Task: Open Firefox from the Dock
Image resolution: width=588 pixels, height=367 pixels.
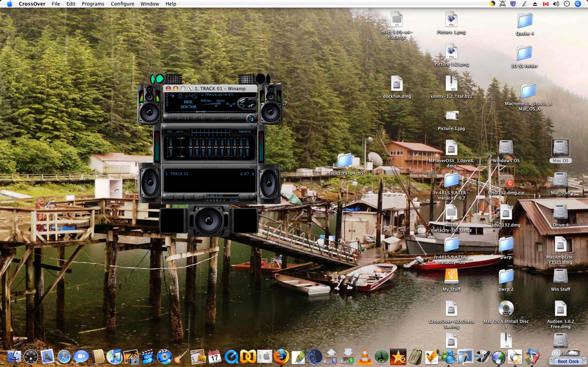Action: point(281,356)
